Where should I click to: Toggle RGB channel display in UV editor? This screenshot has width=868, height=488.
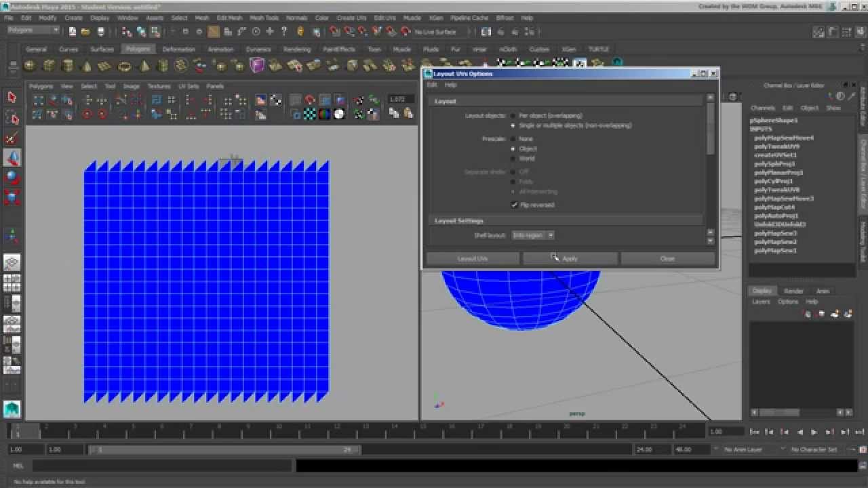325,114
